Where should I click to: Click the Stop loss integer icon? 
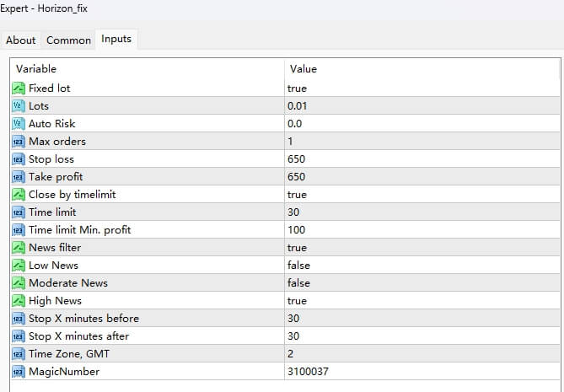19,158
